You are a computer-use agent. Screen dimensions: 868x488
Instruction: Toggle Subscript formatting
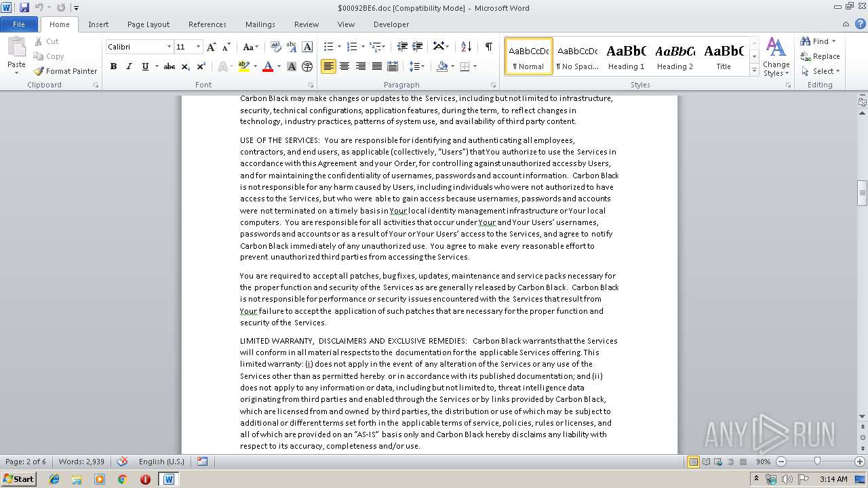pos(185,66)
